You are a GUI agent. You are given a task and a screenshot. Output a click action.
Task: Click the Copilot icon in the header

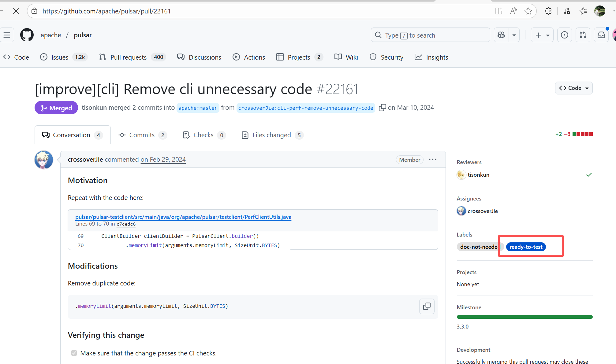(501, 35)
